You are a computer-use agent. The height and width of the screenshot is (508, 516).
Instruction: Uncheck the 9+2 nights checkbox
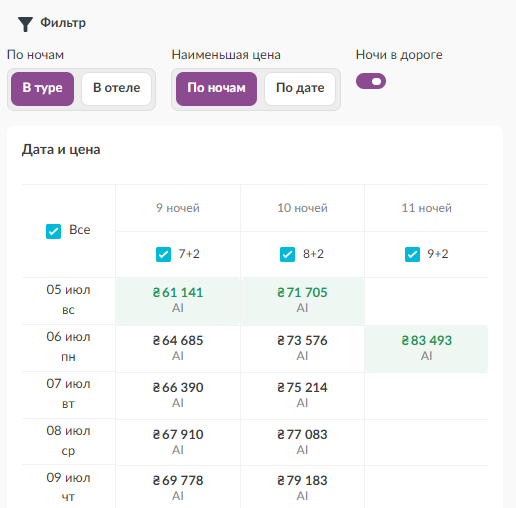pos(412,254)
